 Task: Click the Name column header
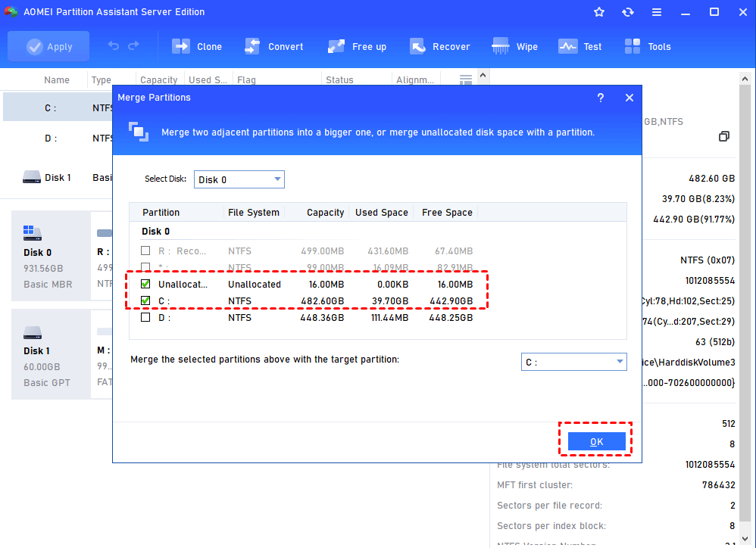click(56, 80)
